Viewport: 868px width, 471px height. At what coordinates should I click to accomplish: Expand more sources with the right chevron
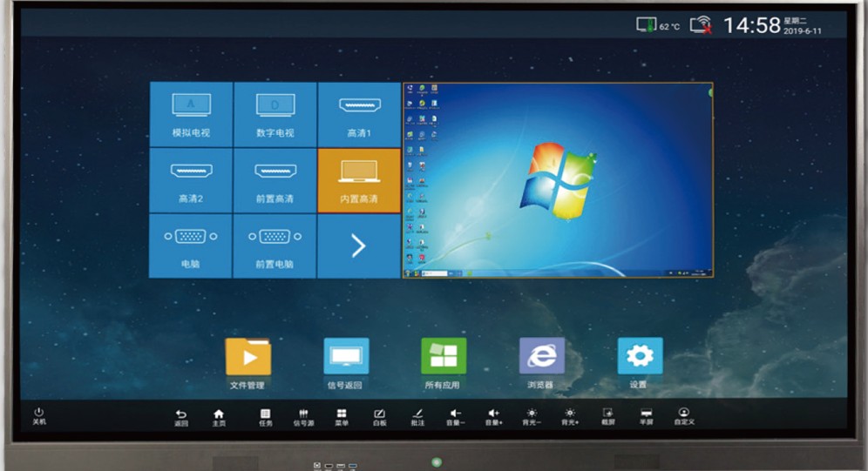coord(358,246)
